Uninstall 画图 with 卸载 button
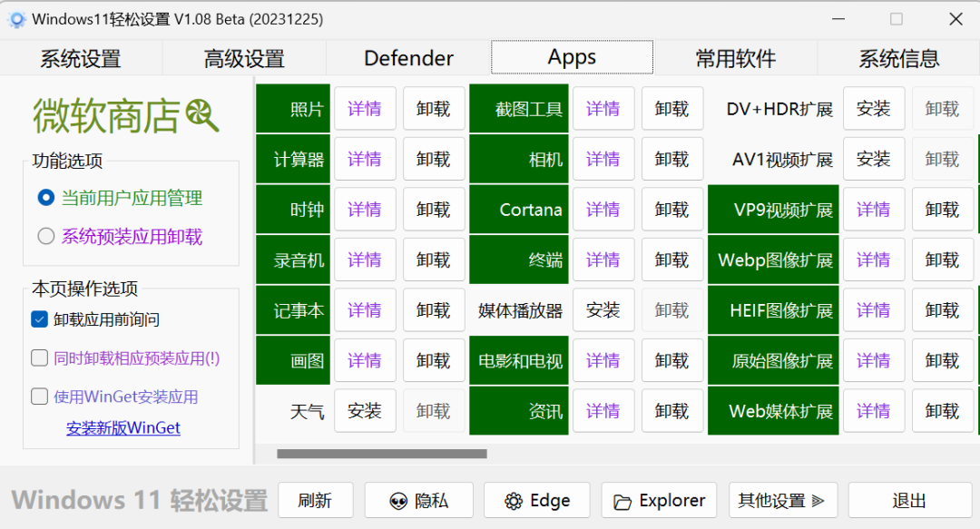 pos(434,360)
